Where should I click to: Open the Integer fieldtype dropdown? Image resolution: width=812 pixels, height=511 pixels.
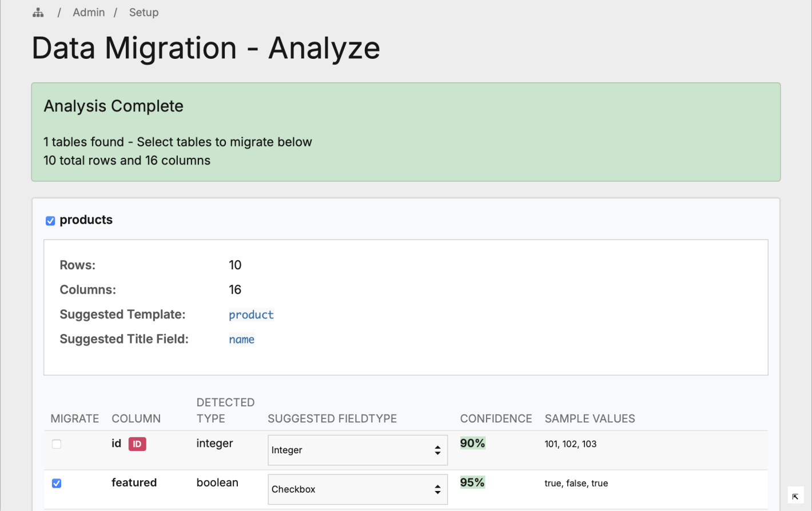point(357,450)
